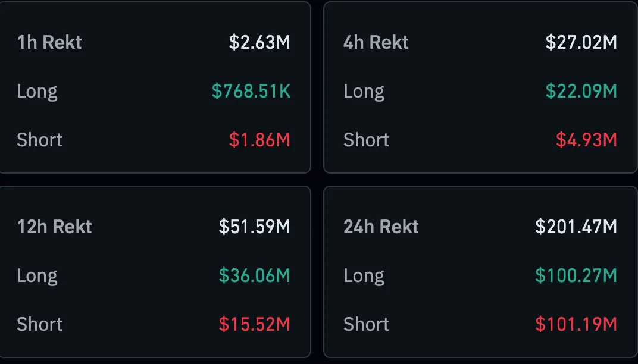Click the Short label in 1h Rekt card
Image resolution: width=638 pixels, height=364 pixels.
tap(40, 140)
